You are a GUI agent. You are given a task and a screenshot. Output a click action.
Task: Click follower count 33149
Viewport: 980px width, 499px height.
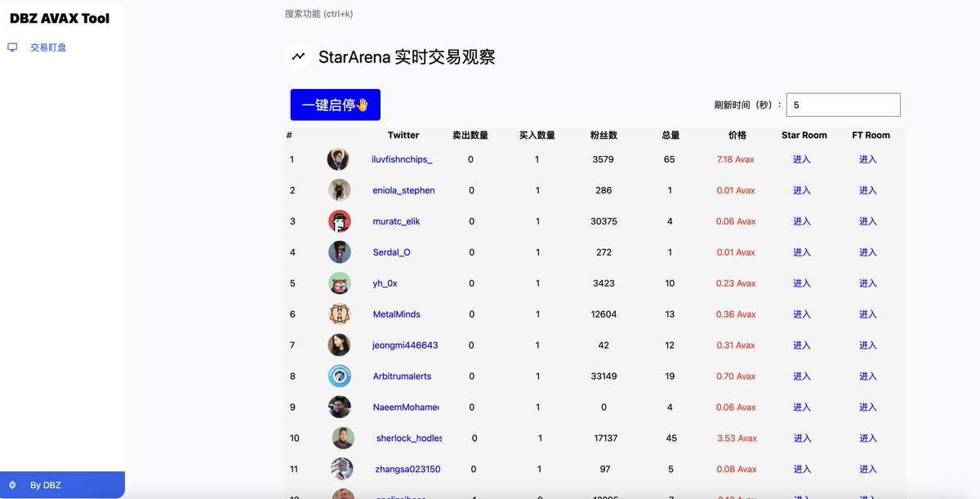604,376
